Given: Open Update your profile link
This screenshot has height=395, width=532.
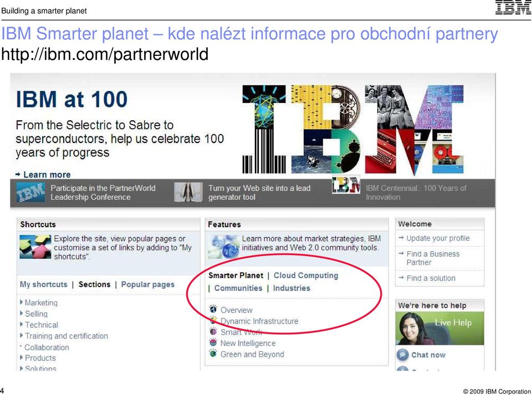Looking at the screenshot, I should pyautogui.click(x=438, y=238).
